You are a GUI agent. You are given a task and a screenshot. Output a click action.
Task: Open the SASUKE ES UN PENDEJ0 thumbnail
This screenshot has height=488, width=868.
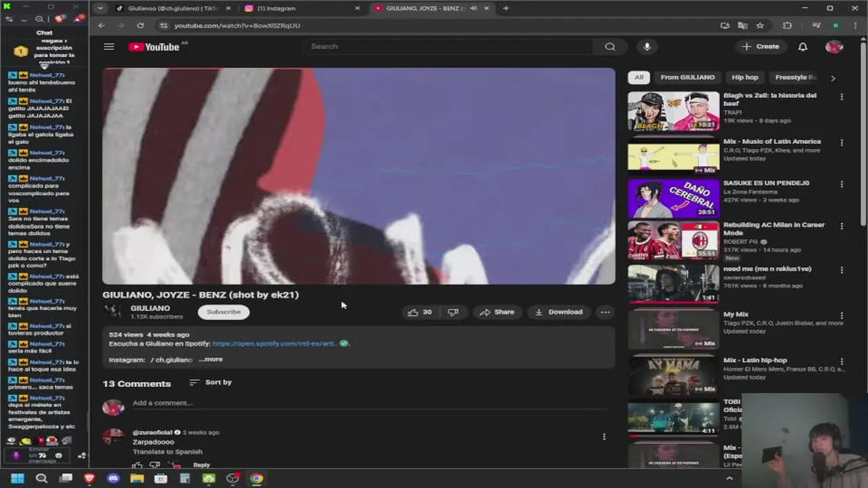coord(673,198)
